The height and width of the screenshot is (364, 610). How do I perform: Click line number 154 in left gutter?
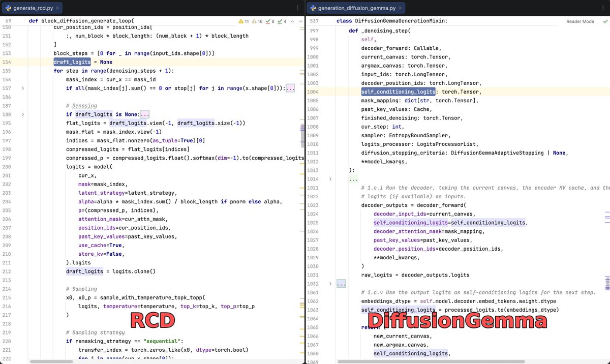point(7,62)
